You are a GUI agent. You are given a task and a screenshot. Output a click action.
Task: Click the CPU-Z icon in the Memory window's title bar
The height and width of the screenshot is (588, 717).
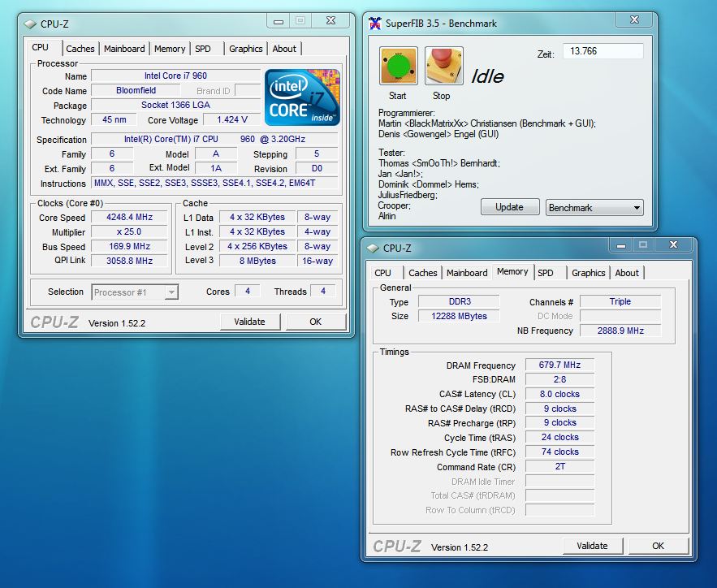tap(374, 249)
